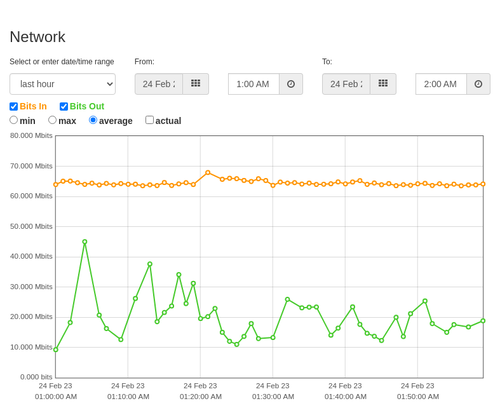500x403 pixels.
Task: Click the Bits In peak point near 68 Mbits
Action: (208, 173)
